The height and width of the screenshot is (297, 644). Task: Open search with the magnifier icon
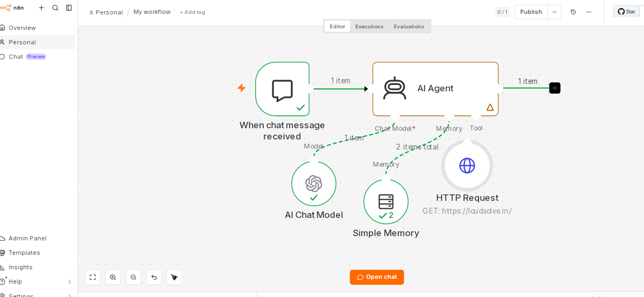[56, 7]
